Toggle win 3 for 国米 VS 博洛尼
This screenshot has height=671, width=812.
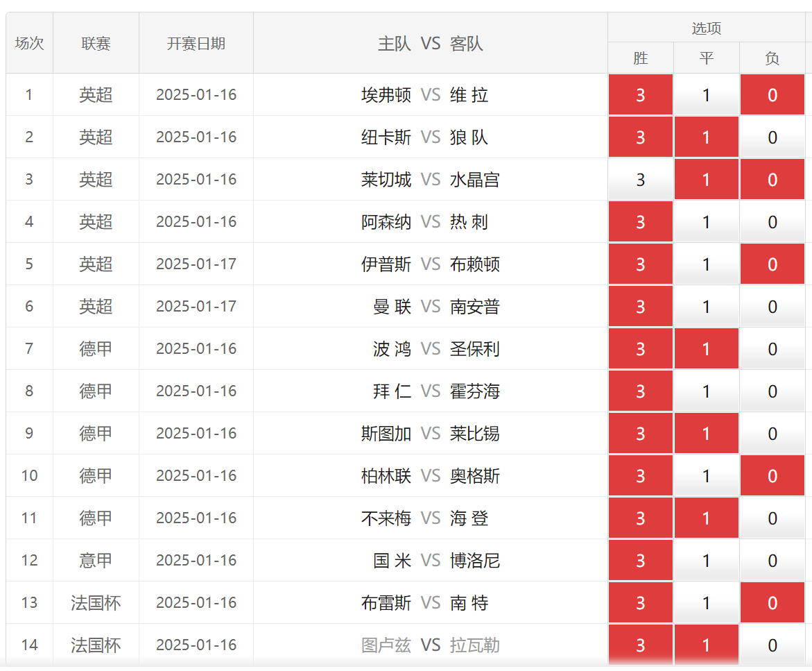coord(641,560)
